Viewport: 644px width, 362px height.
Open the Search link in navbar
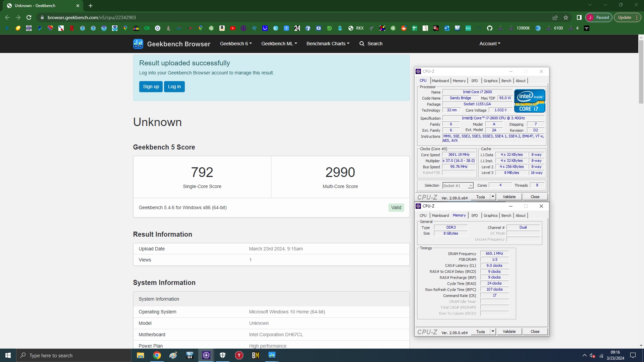371,44
